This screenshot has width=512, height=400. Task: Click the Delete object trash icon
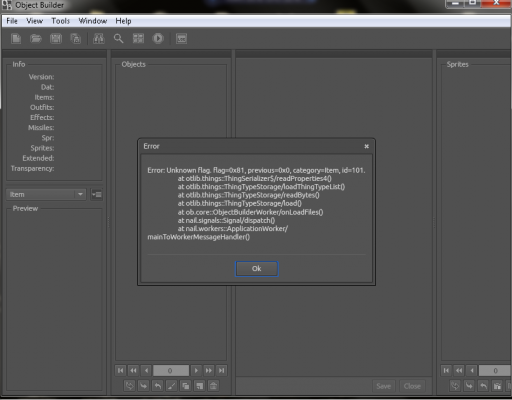tap(213, 386)
